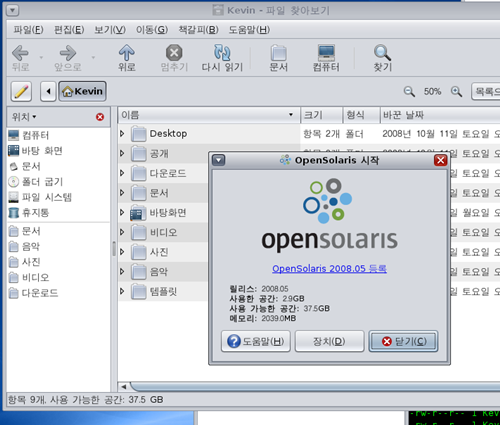Screen dimensions: 500x425
Task: Sort by the 바꾼 날짜 column header
Action: [x=440, y=115]
